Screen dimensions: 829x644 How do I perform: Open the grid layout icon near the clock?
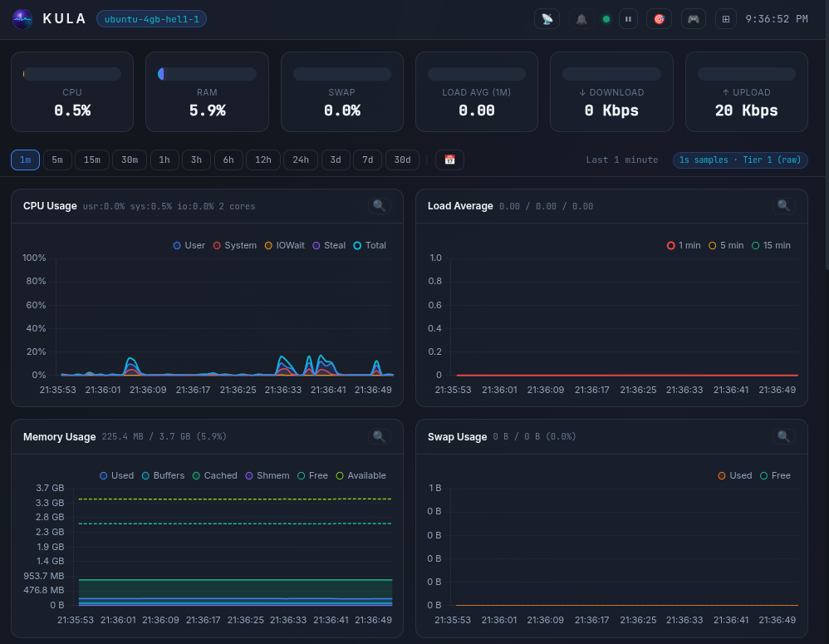[x=725, y=18]
